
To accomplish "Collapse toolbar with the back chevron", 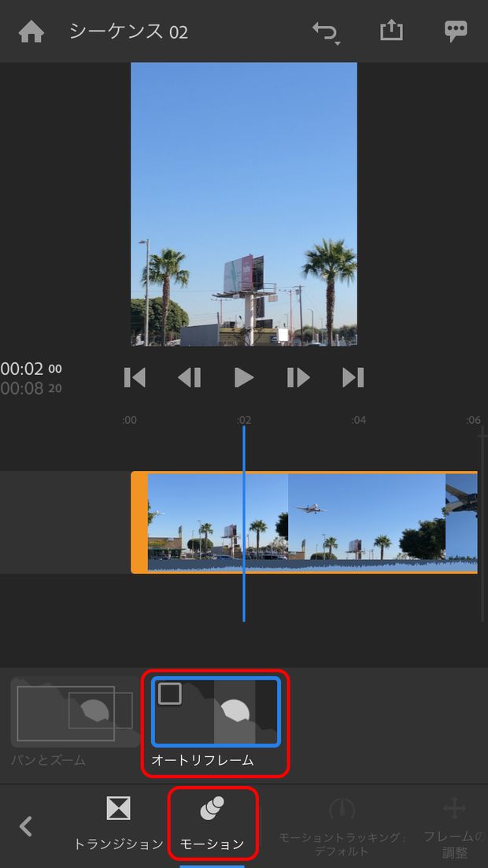I will [x=26, y=825].
